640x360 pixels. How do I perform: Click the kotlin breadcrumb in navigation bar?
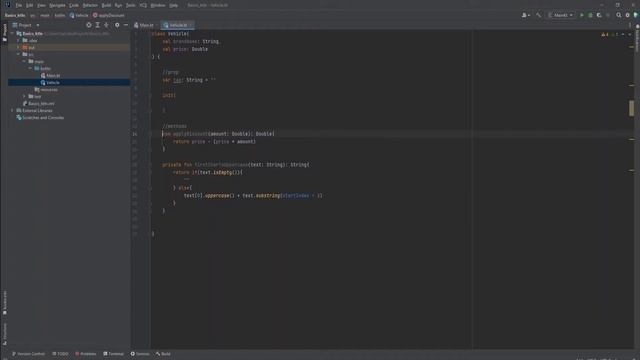click(x=60, y=15)
